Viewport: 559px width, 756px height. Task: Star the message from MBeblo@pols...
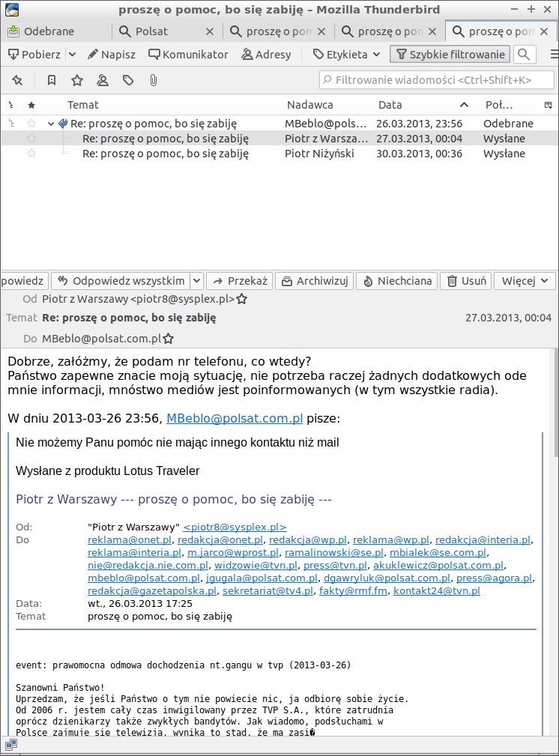click(x=31, y=124)
